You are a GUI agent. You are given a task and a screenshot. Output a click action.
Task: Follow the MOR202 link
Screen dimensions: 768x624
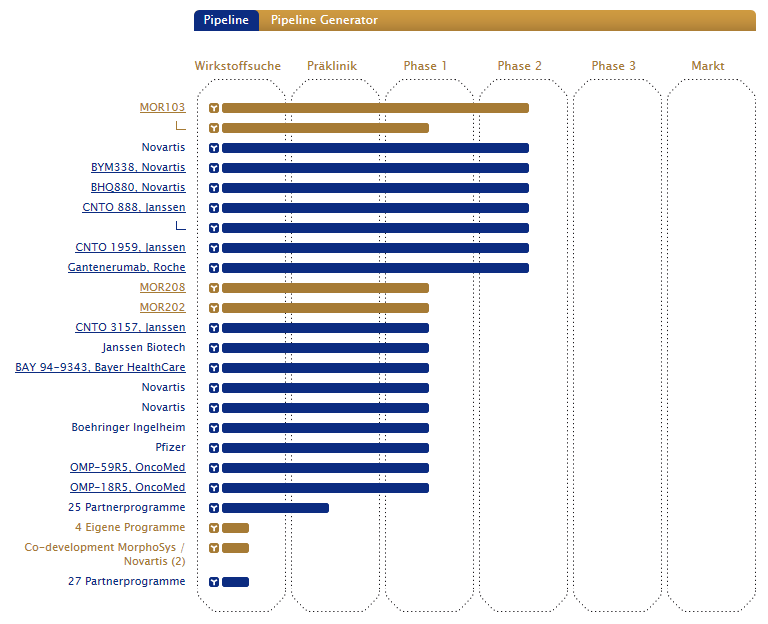point(162,308)
